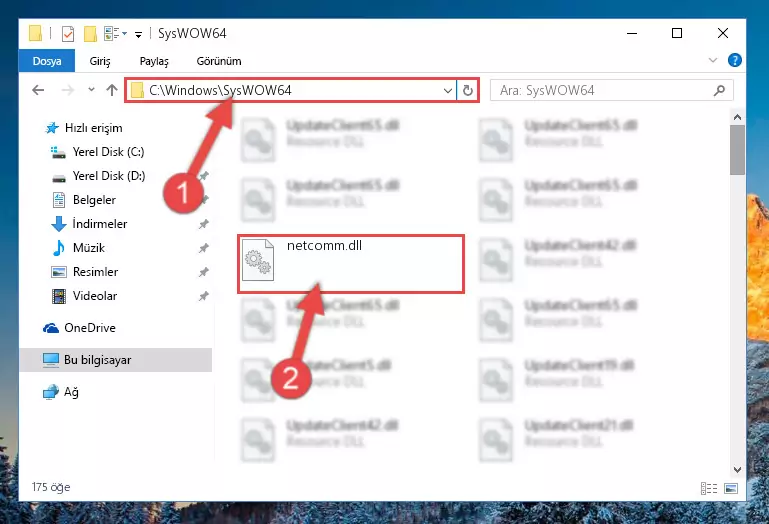769x524 pixels.
Task: Click the netcomm.dll gear file icon
Action: pos(258,260)
